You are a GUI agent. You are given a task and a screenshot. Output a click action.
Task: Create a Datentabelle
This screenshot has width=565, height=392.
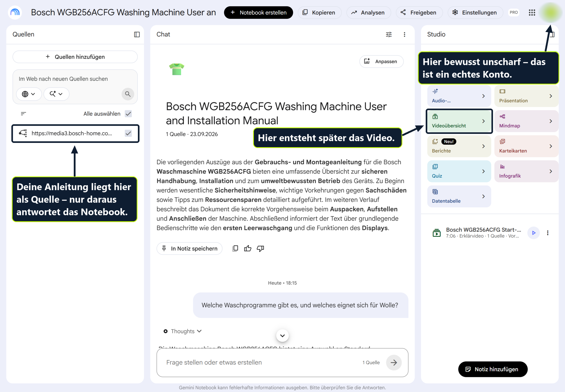click(459, 196)
